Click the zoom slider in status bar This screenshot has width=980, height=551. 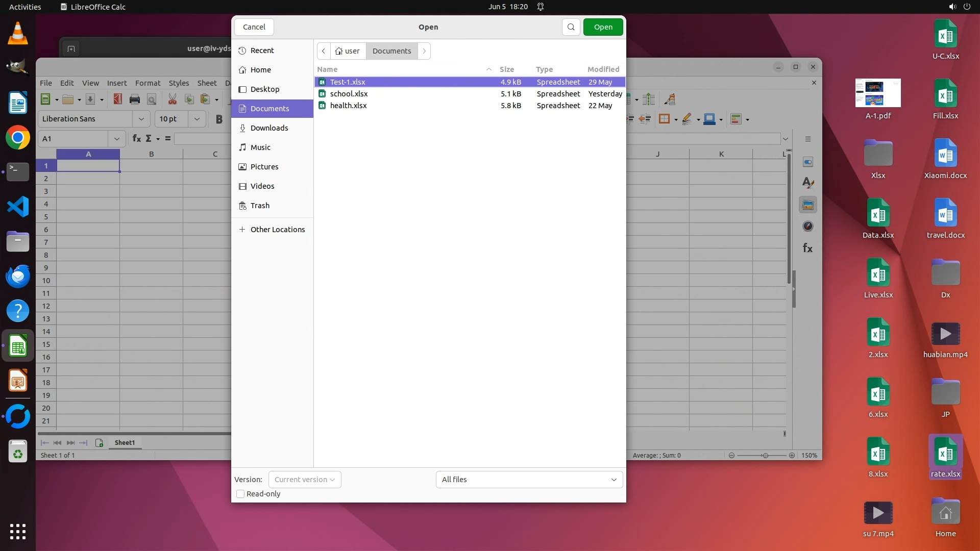(x=764, y=455)
